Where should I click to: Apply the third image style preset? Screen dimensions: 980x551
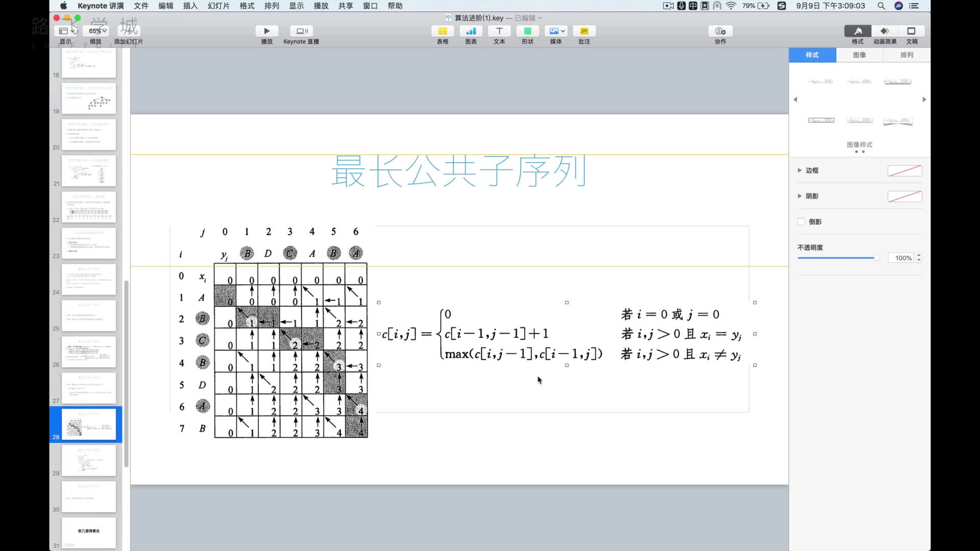898,82
